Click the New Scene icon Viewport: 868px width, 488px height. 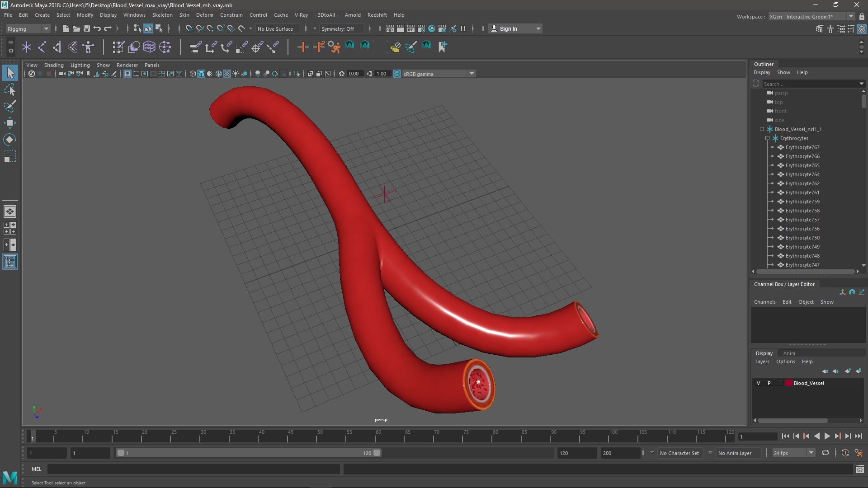pos(66,28)
